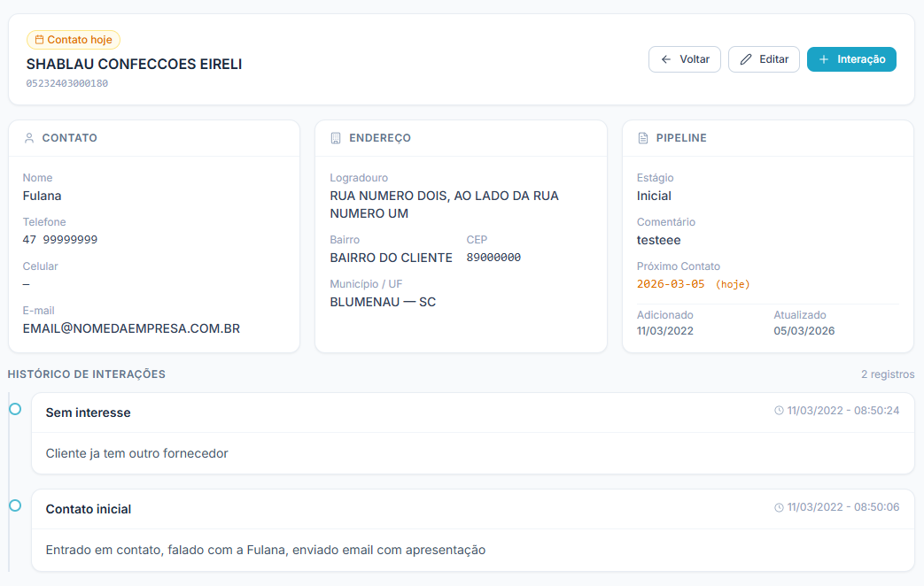The image size is (924, 586).
Task: Add a new interaction with the Interação button
Action: [851, 58]
